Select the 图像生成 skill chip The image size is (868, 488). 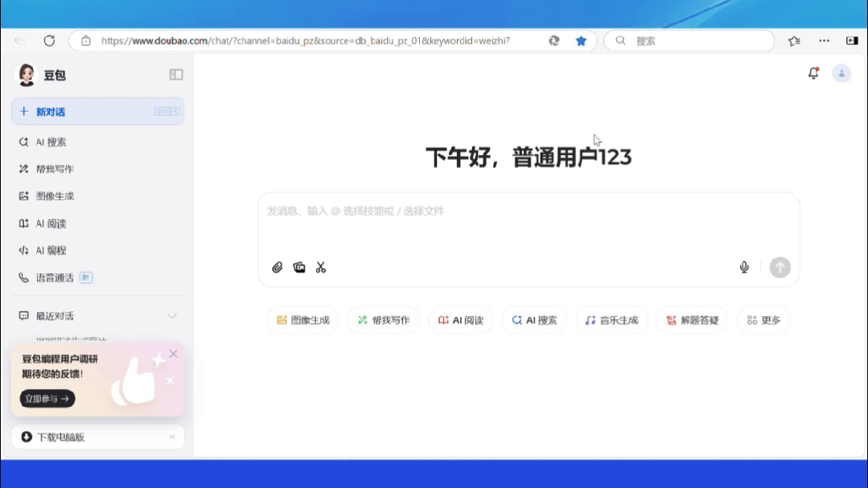(302, 320)
